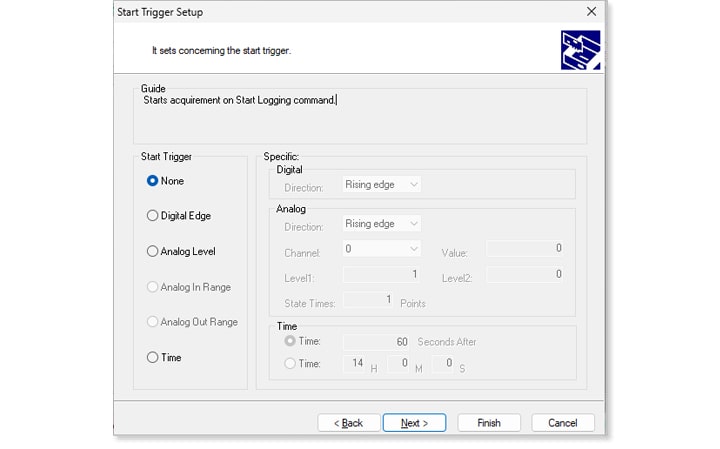Click the 'It sets concerning the start trigger' text
Viewport: 720px width, 449px height.
(221, 51)
